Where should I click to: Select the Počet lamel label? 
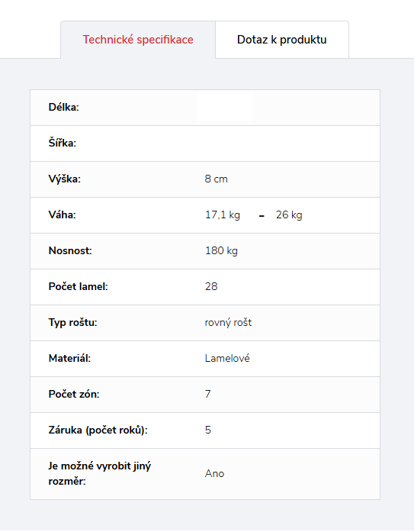coord(79,287)
